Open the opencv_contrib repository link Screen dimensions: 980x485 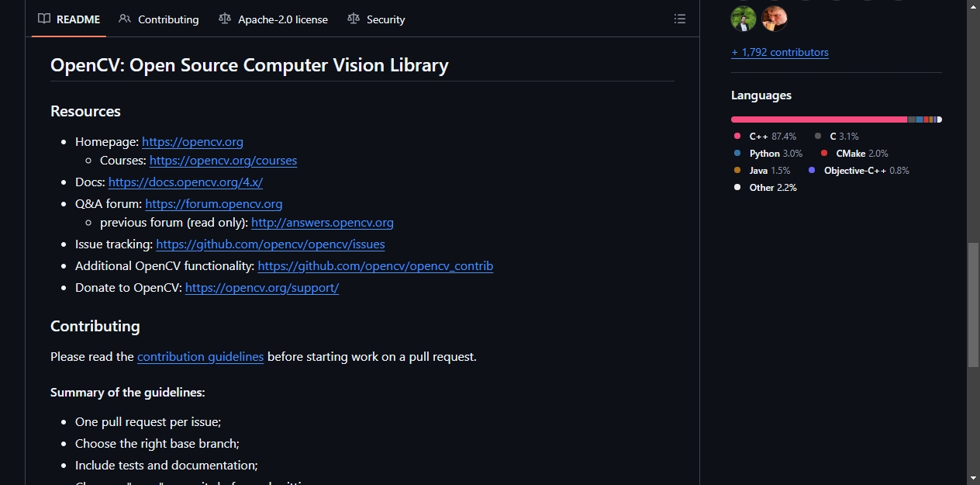tap(375, 266)
